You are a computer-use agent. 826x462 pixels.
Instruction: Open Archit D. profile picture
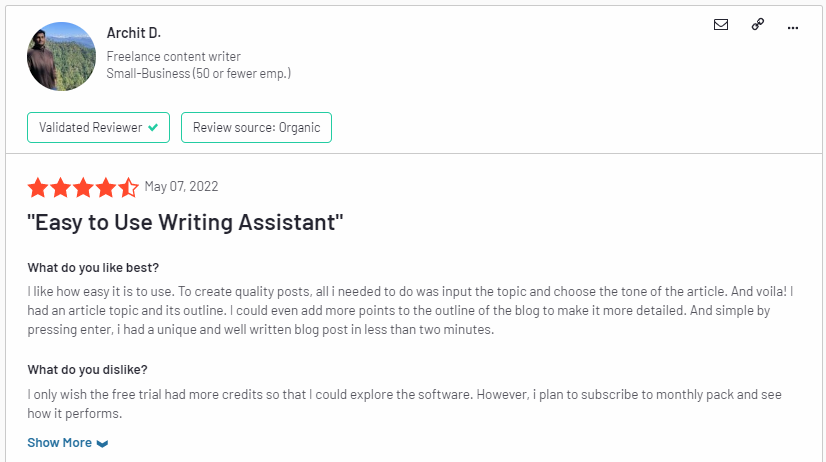click(x=62, y=56)
